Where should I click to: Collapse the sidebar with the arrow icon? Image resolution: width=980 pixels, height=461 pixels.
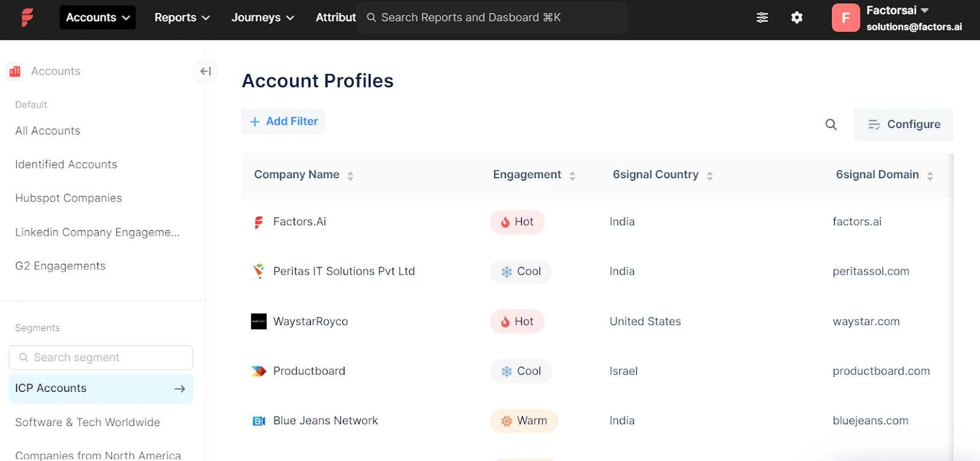pyautogui.click(x=206, y=72)
